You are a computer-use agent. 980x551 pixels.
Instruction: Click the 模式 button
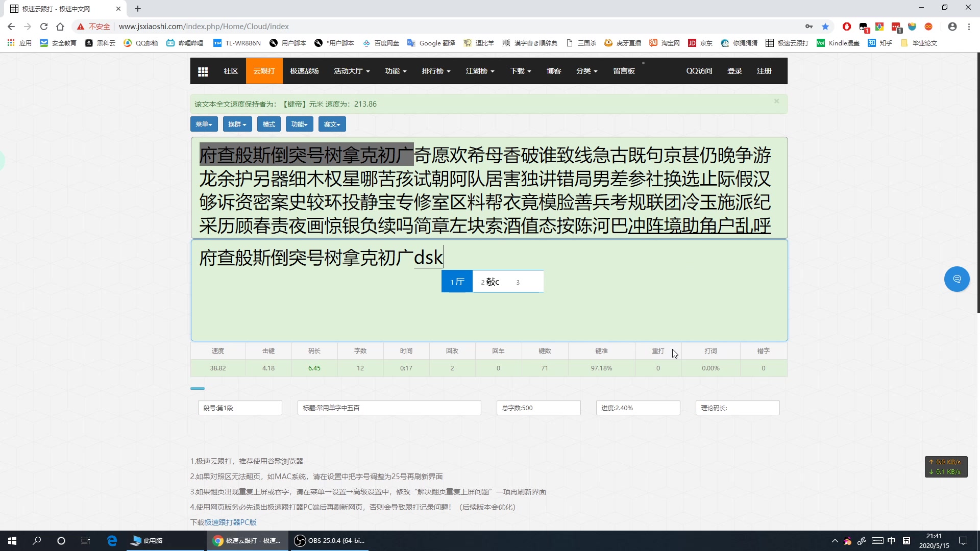coord(269,124)
